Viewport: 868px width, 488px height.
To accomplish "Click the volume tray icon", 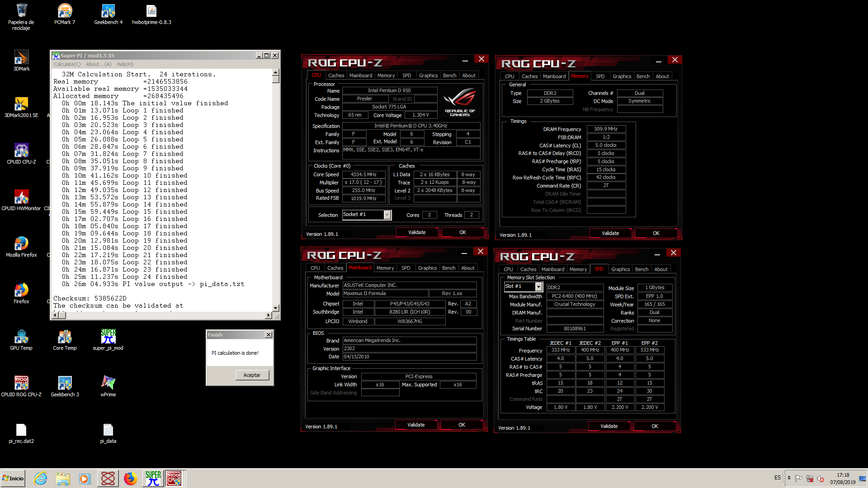I will click(x=821, y=479).
